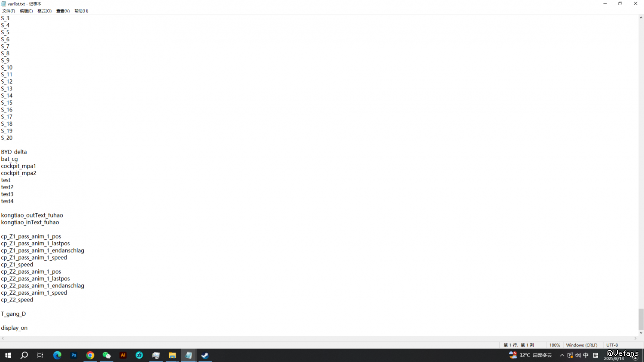Screen dimensions: 644x362
Task: Click the display_on line
Action: (14, 328)
